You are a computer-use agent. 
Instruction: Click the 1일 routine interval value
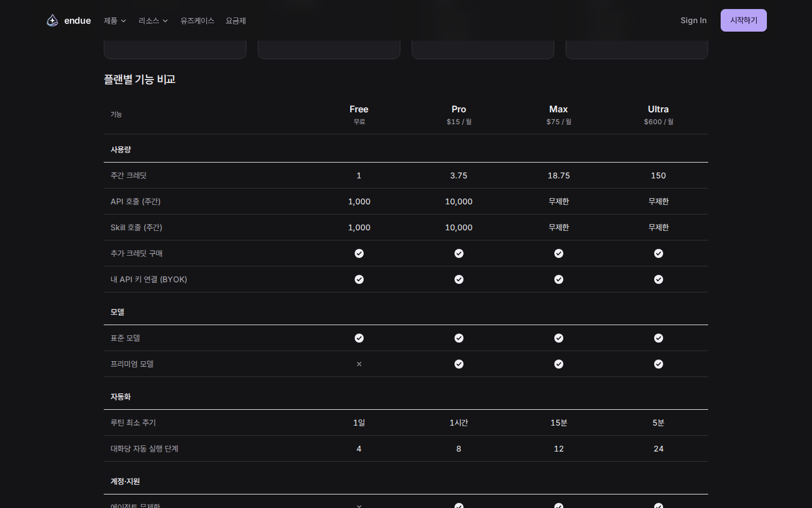pyautogui.click(x=359, y=423)
